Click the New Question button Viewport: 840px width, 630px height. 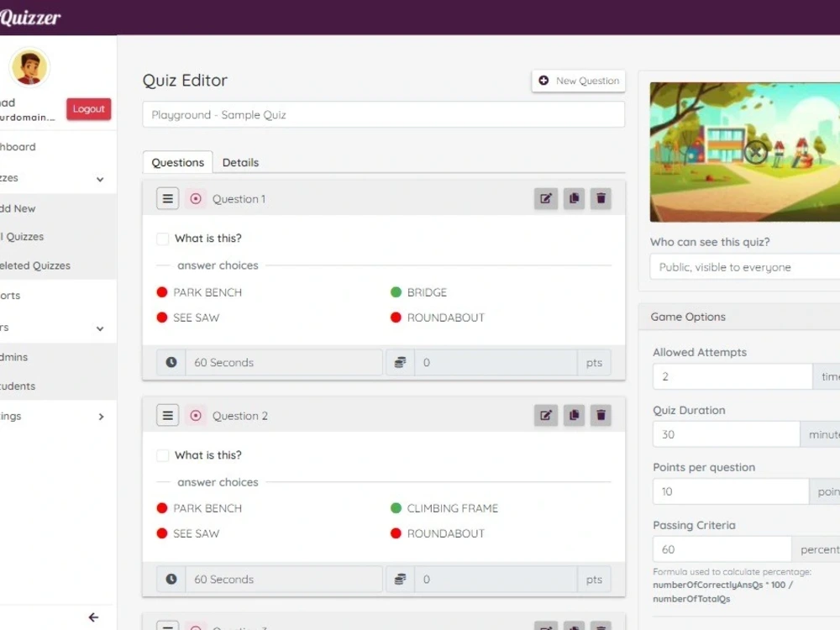click(x=578, y=81)
